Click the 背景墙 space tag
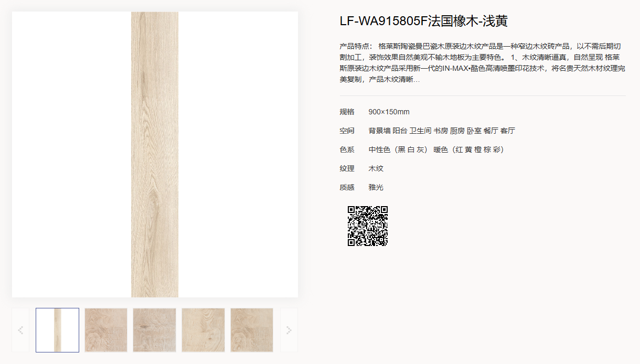This screenshot has height=364, width=640. point(380,131)
